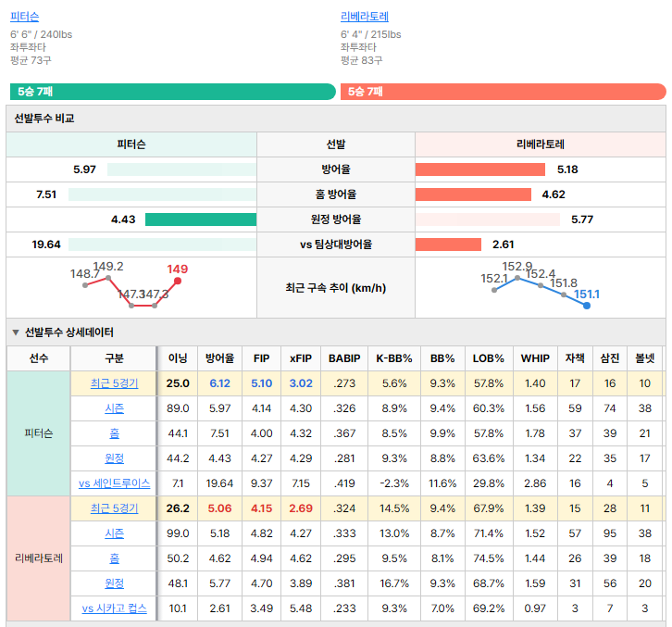Click the 피터슨 comparison column header

[x=131, y=144]
